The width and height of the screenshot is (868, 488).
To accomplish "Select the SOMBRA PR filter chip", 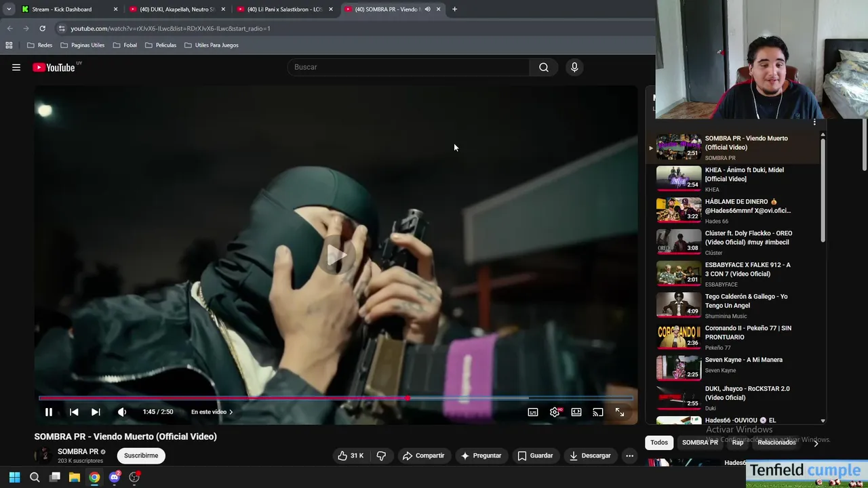I will [700, 443].
